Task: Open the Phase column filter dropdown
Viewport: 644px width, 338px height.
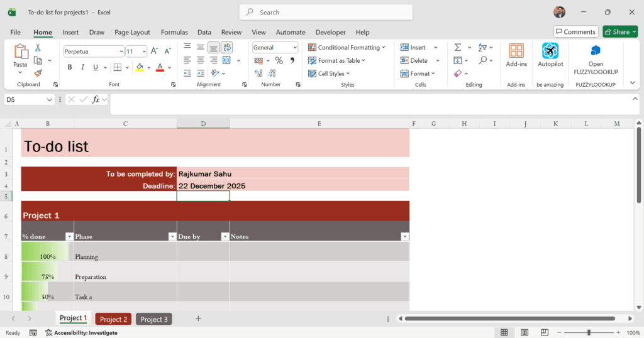Action: click(x=172, y=237)
